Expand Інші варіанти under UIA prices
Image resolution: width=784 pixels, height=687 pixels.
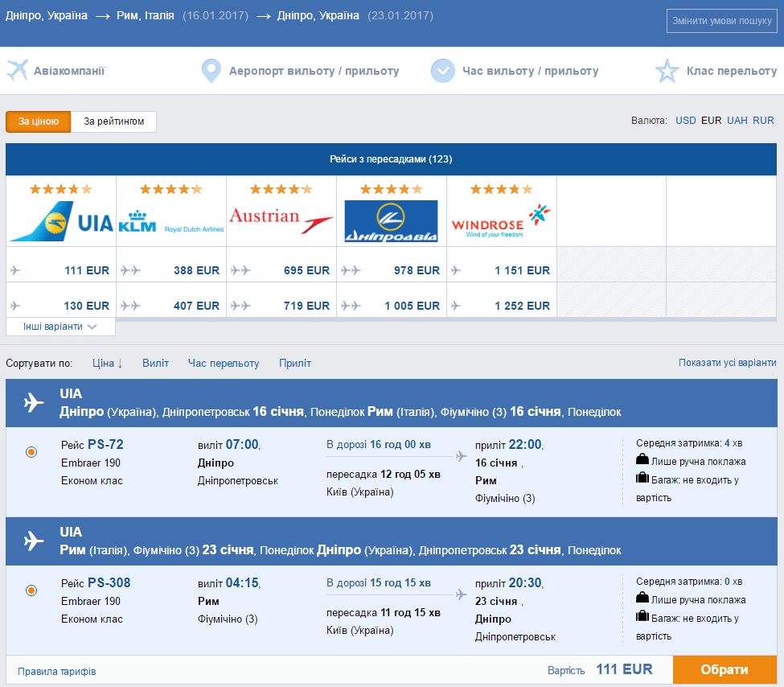[x=60, y=327]
